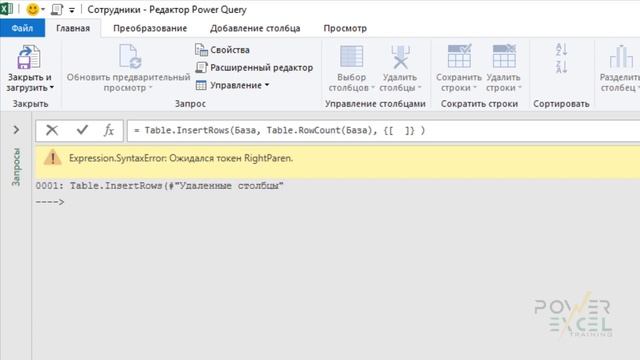Click the Удалить столбцы icon

click(400, 57)
